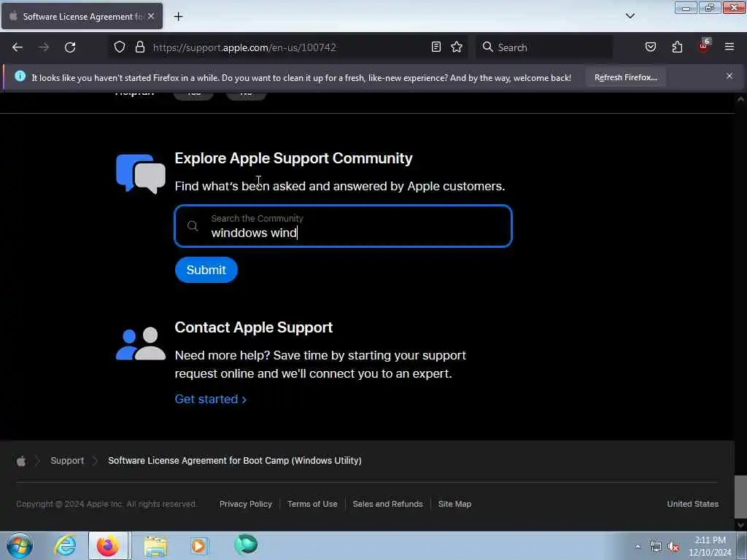
Task: Open the green round app taskbar icon
Action: coord(246,545)
